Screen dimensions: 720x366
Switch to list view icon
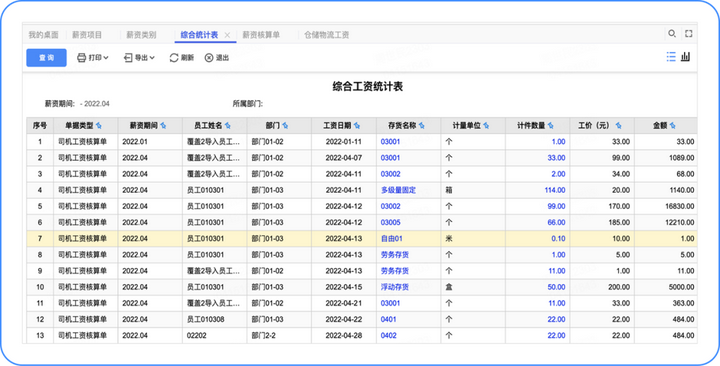[671, 57]
